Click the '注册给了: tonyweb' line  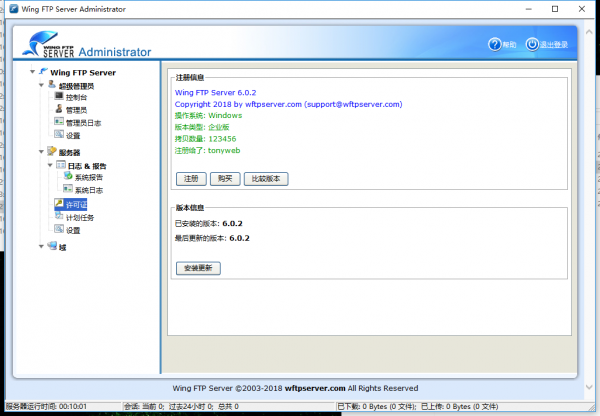pyautogui.click(x=207, y=150)
